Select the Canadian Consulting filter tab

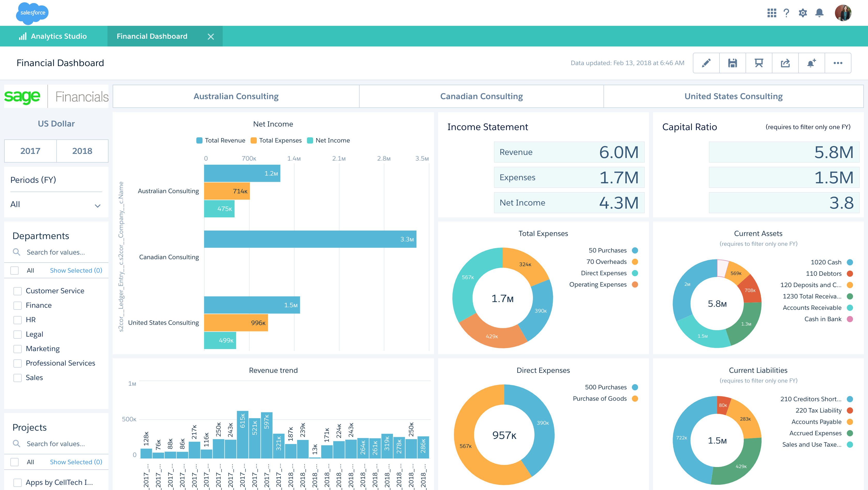[x=481, y=96]
